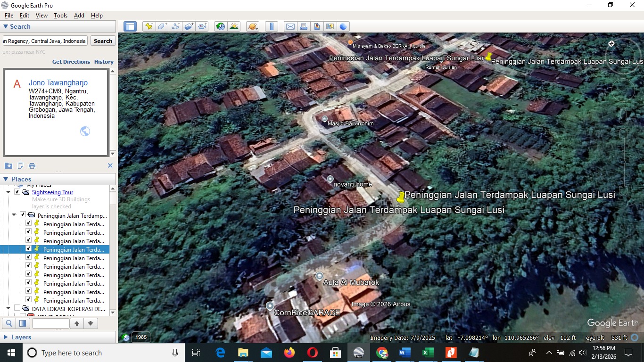Click the opacity slider below the Places list
Viewport: 644px width, 362px height.
(50, 323)
